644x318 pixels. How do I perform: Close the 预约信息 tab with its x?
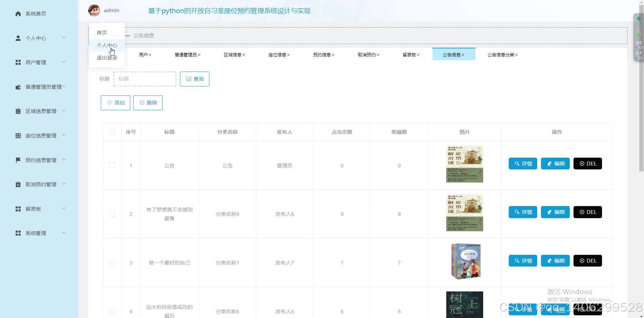[333, 55]
